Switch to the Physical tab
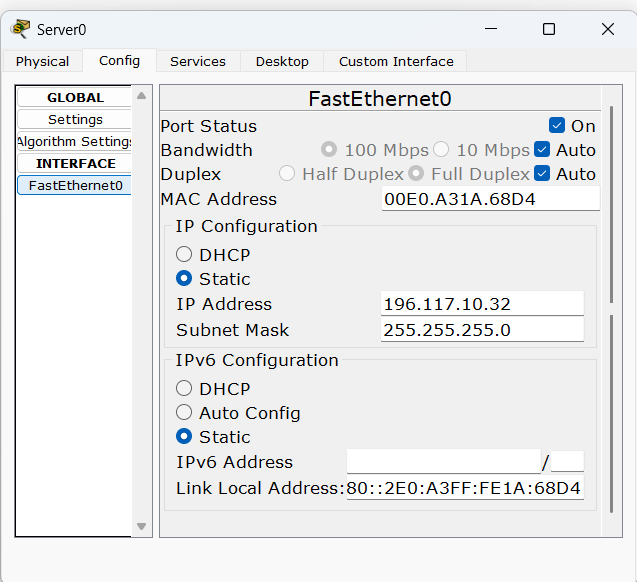Screen dimensions: 637x582 click(x=43, y=62)
